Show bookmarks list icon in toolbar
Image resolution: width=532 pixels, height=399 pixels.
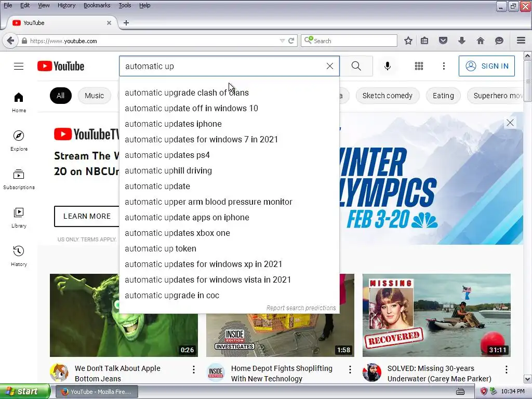[424, 41]
